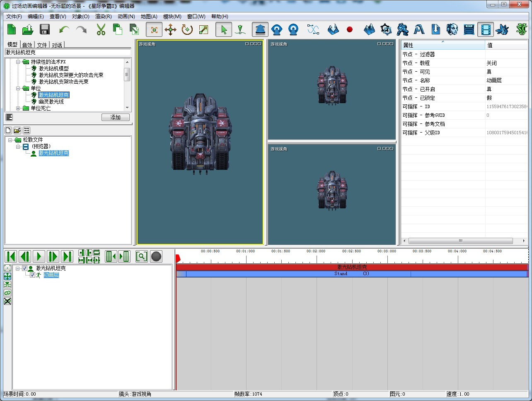Click the timeline zoom magnifier icon

(x=141, y=256)
